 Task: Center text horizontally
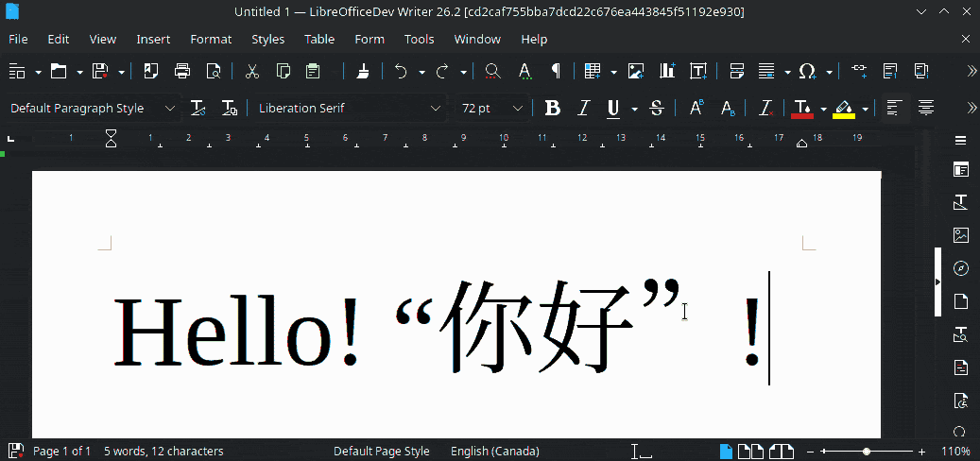[925, 108]
